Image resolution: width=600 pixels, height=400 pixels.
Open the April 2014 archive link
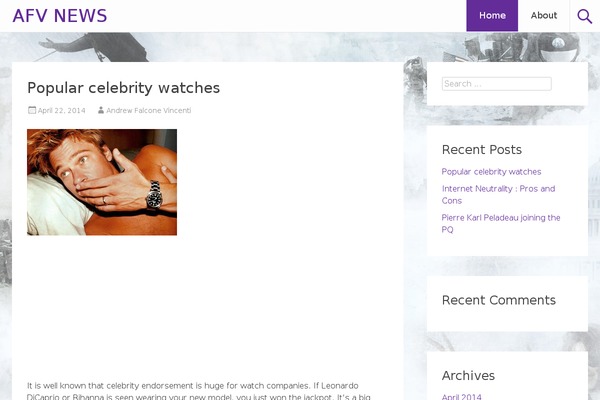(x=461, y=397)
